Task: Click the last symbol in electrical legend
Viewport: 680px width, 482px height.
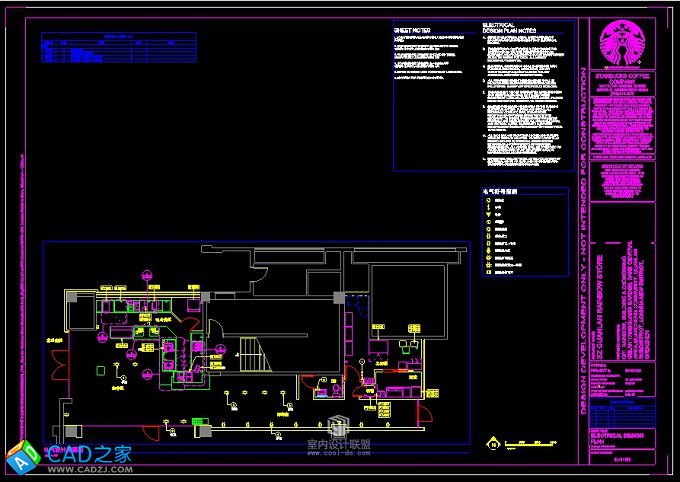Action: coord(489,271)
